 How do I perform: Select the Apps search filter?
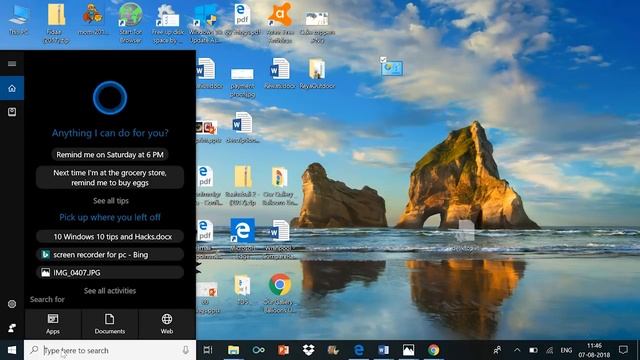(53, 324)
